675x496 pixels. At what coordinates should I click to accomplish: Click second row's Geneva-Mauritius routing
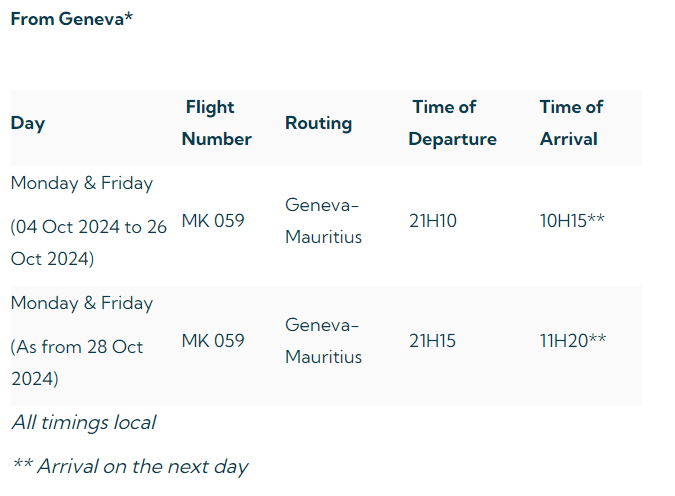[x=323, y=341]
